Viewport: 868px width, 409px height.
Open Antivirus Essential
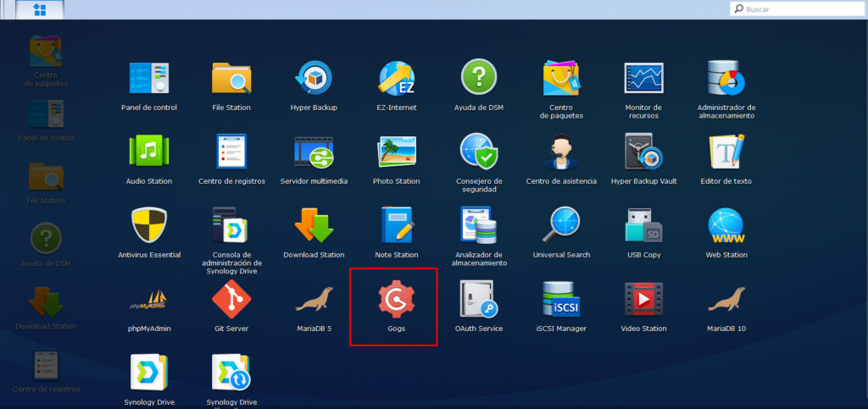tap(149, 225)
